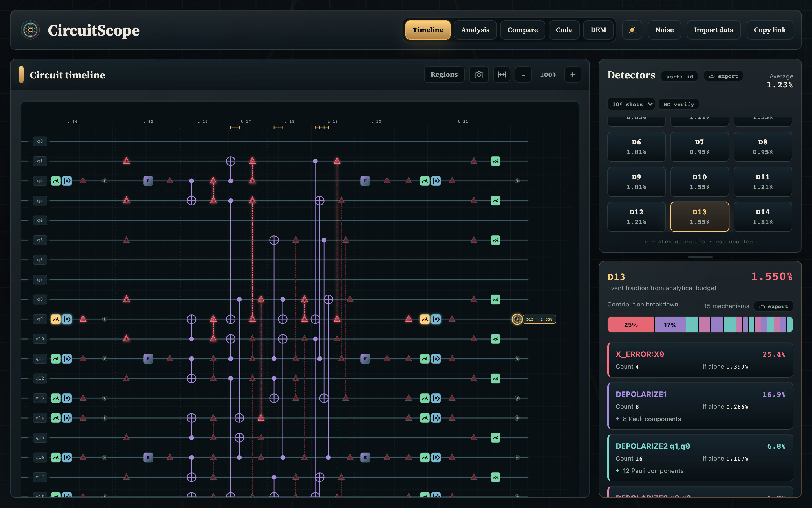Select the highlighted measurement gate starting q9
This screenshot has height=508, width=812.
coord(56,319)
